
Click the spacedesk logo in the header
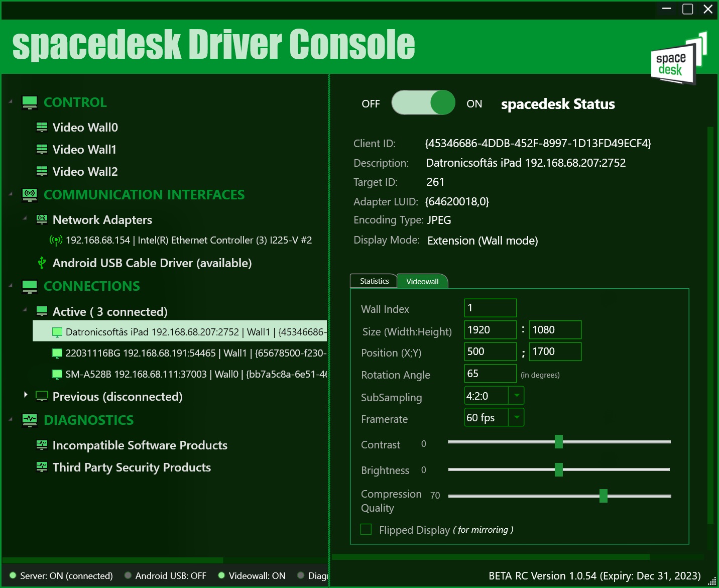pyautogui.click(x=679, y=58)
